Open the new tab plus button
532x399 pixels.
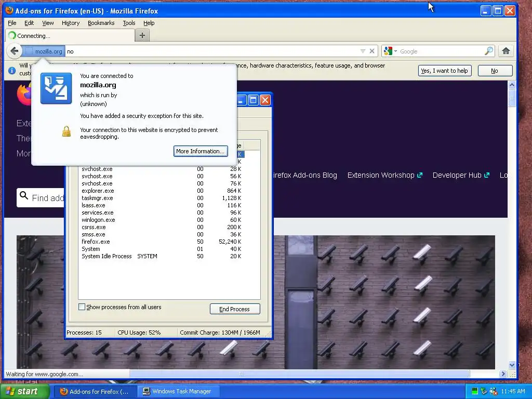pos(142,35)
